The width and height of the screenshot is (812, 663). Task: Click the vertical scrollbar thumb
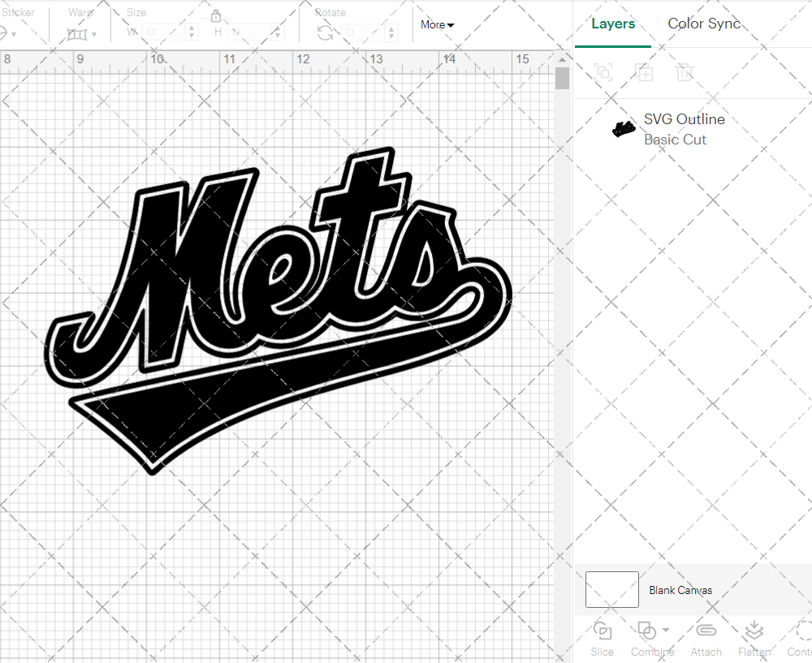[562, 79]
